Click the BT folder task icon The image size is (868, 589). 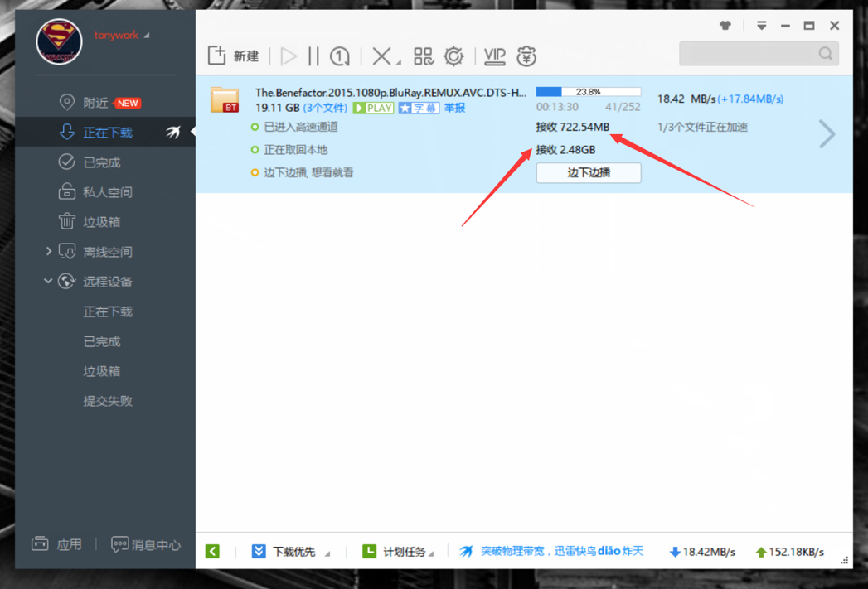(x=225, y=100)
